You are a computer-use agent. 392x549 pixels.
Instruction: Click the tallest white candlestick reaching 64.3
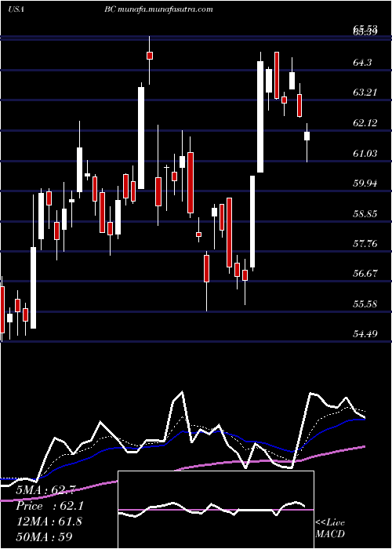coord(260,117)
